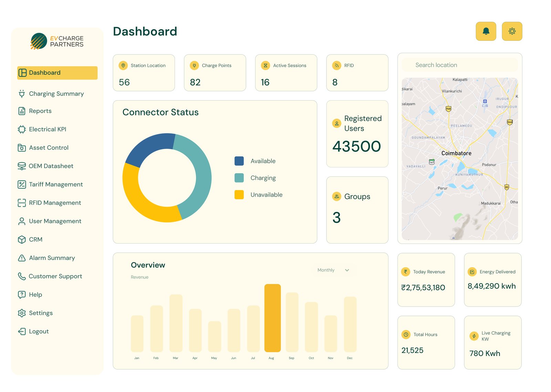The height and width of the screenshot is (392, 551).
Task: Open the notifications bell
Action: [x=486, y=31]
